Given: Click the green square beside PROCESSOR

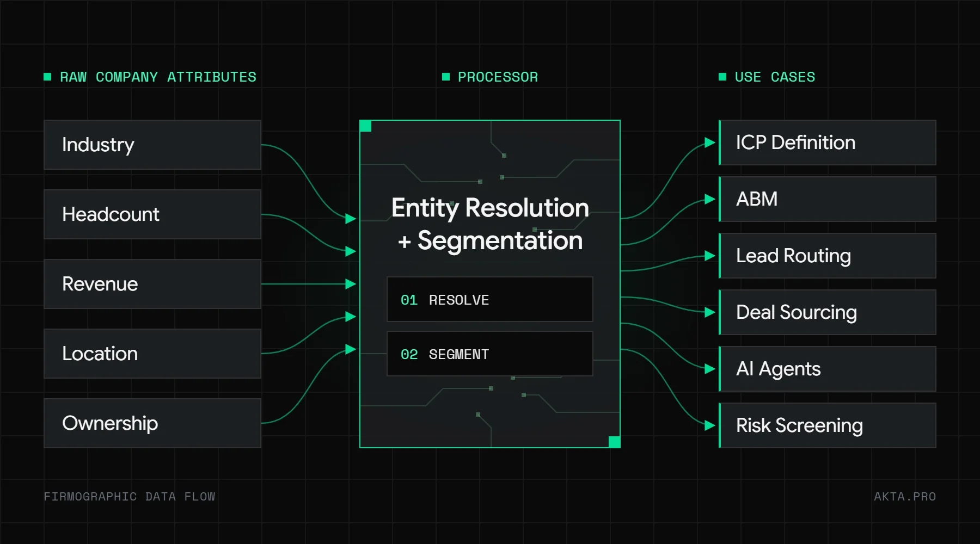Looking at the screenshot, I should 446,77.
